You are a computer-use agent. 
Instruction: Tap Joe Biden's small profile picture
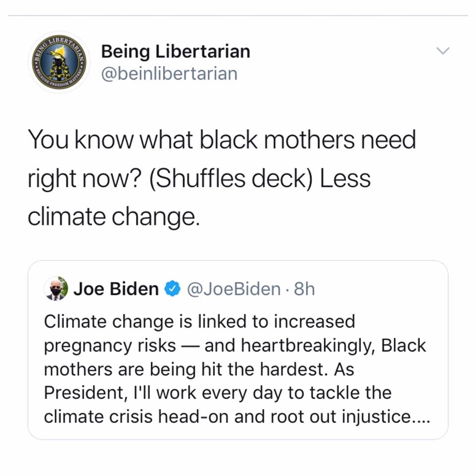coord(56,289)
